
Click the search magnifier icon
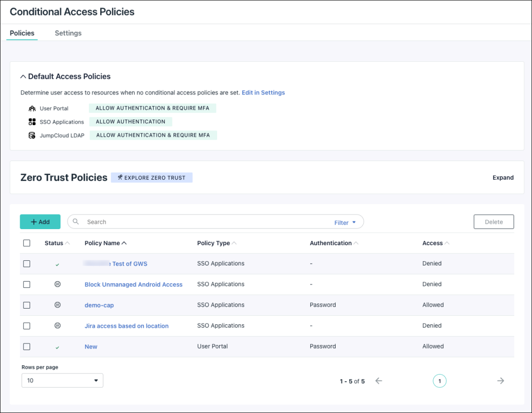tap(76, 222)
